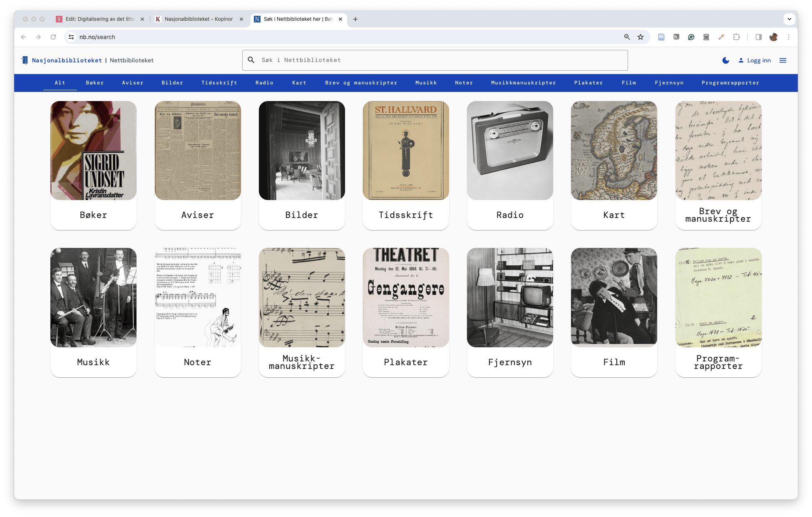Image resolution: width=812 pixels, height=517 pixels.
Task: Toggle the browser side panel icon
Action: (758, 37)
